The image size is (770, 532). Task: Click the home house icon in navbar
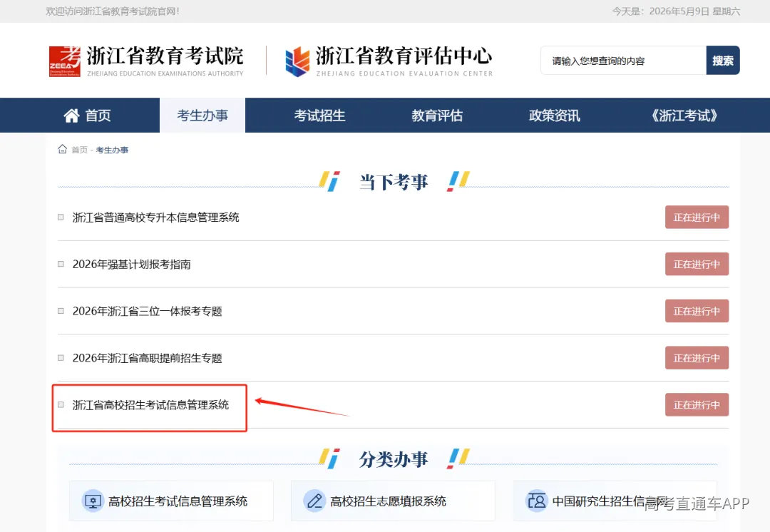point(72,116)
